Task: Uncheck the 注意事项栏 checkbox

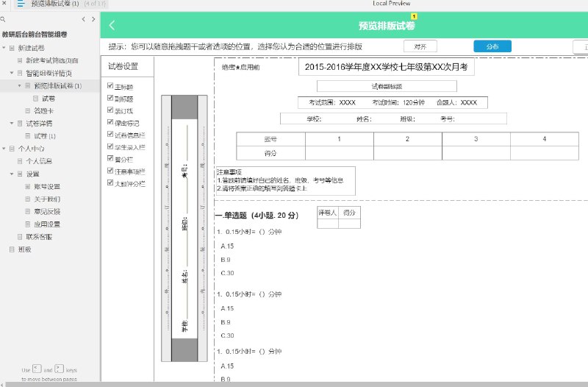Action: pyautogui.click(x=110, y=171)
